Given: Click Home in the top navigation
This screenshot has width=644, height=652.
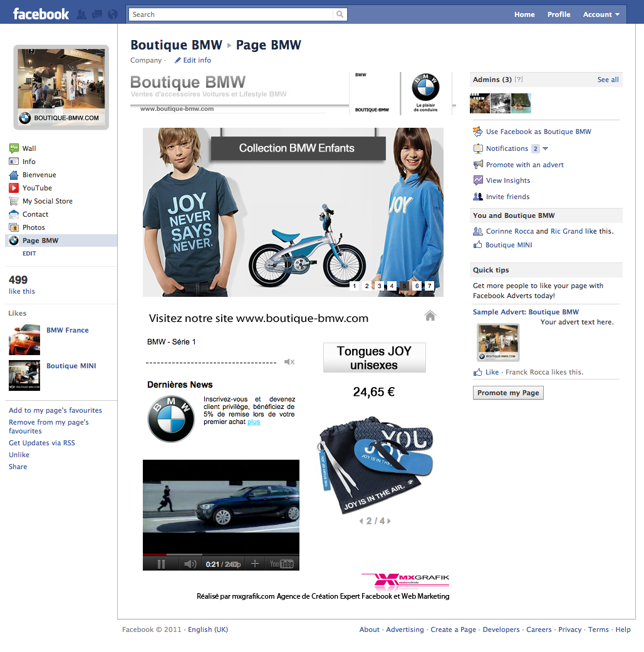Looking at the screenshot, I should 524,14.
